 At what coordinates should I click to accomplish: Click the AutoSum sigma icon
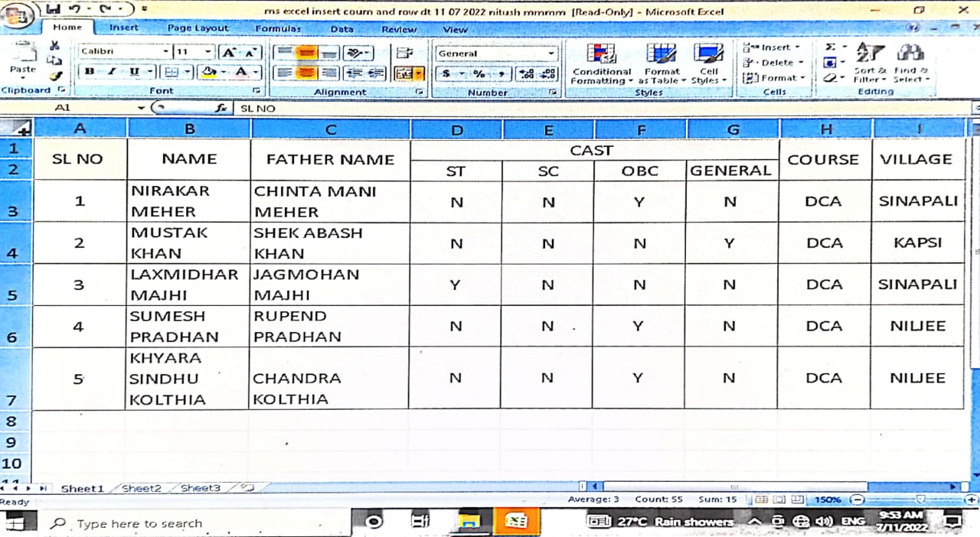(x=830, y=47)
